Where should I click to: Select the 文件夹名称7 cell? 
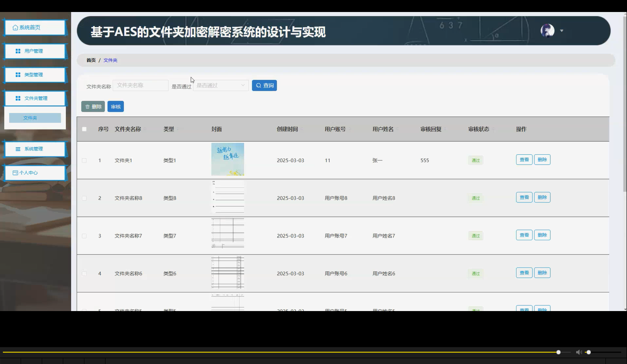click(128, 236)
